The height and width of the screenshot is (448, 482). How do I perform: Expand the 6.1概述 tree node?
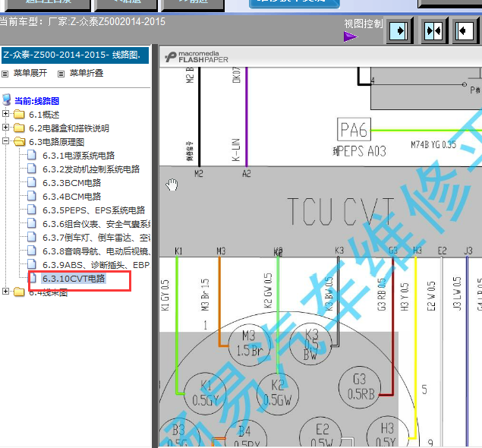click(5, 113)
